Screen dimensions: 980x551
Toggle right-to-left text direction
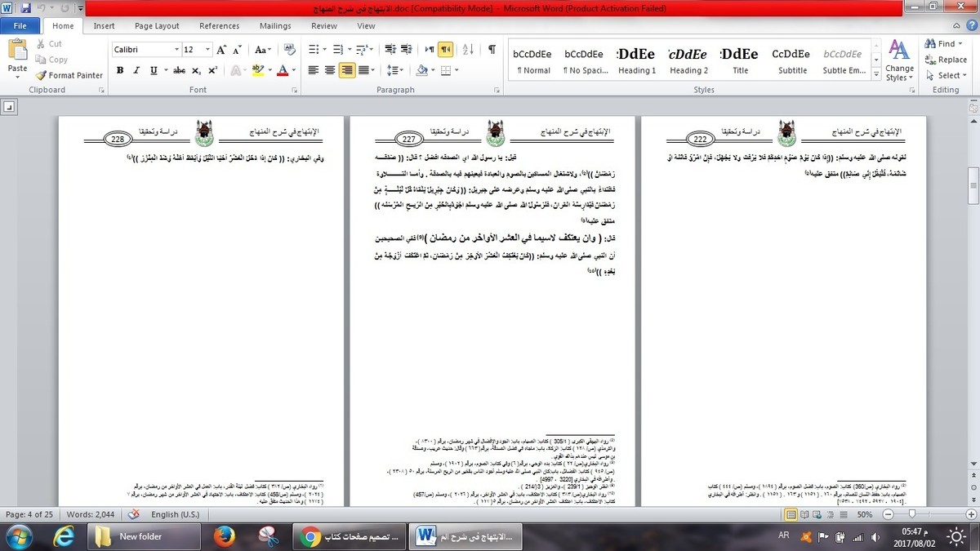pos(445,50)
